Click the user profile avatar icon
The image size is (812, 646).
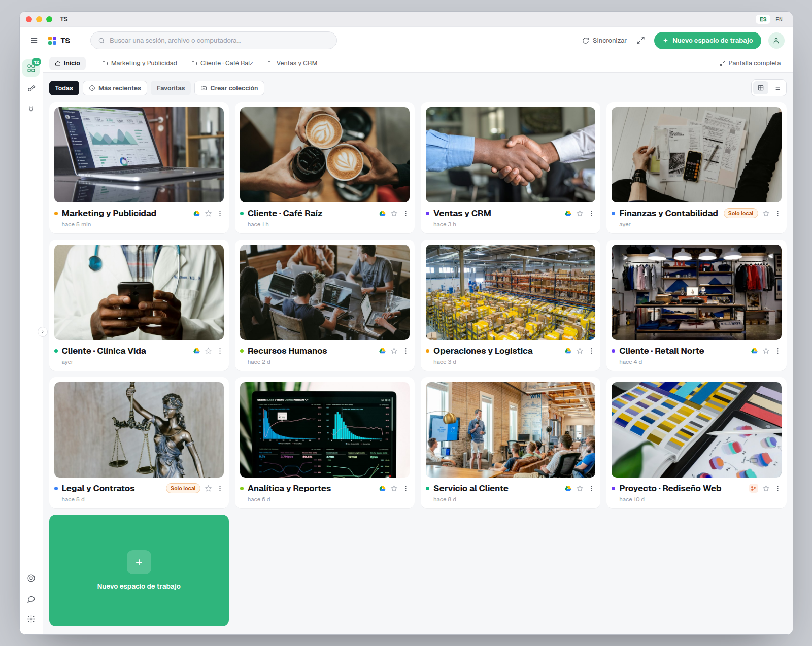pyautogui.click(x=776, y=41)
